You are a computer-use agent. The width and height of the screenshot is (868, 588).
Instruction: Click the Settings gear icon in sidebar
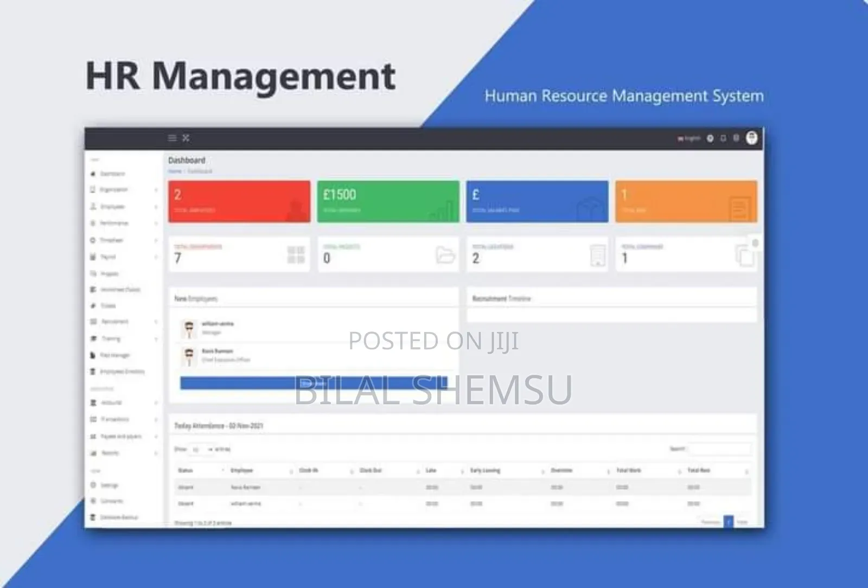pos(93,485)
